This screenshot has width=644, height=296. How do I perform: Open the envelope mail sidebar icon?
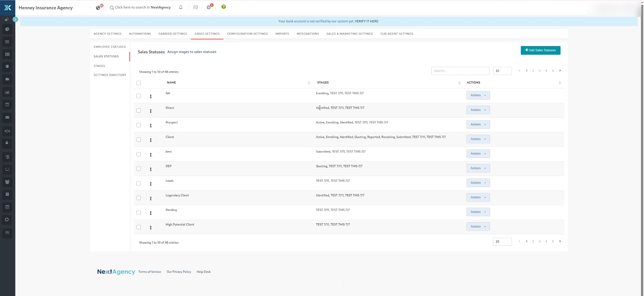(7, 117)
